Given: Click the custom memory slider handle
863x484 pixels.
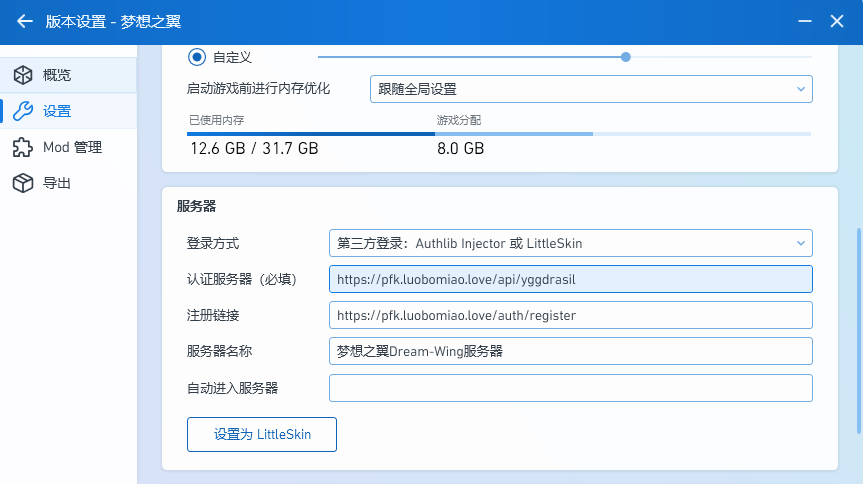Looking at the screenshot, I should 626,57.
